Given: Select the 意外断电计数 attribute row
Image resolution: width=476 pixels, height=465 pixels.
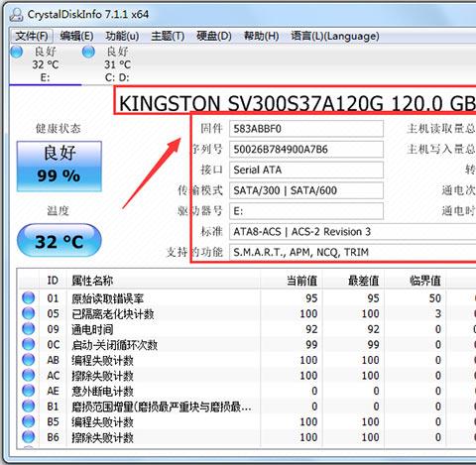Looking at the screenshot, I should [x=247, y=391].
